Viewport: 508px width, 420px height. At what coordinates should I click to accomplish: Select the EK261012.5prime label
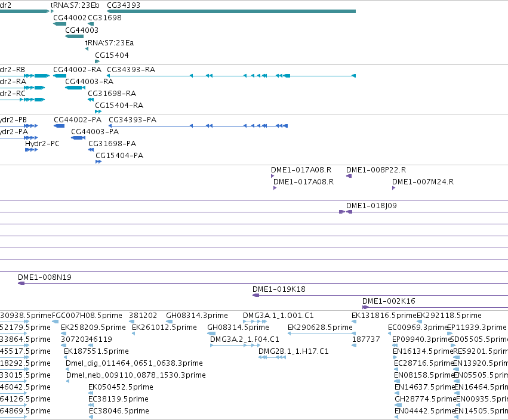[165, 328]
